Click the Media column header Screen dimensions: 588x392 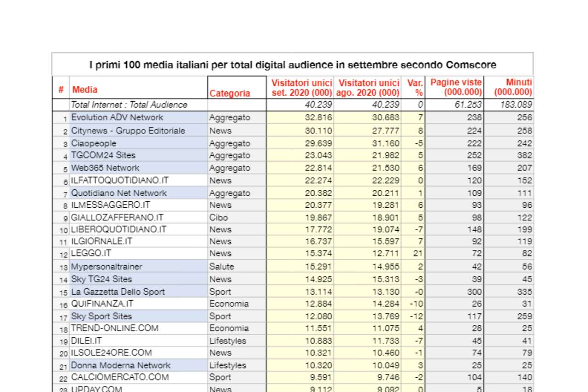pos(85,90)
